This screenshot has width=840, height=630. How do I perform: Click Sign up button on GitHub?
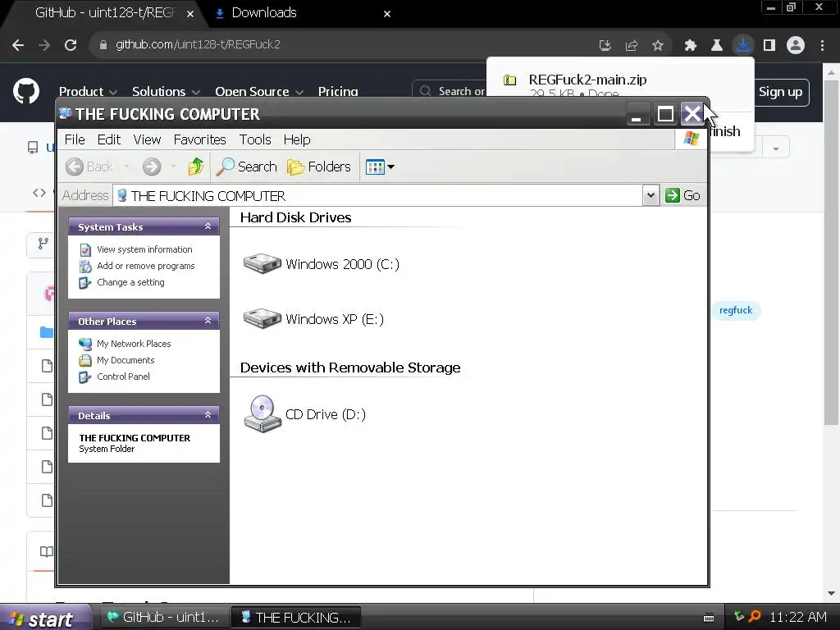click(x=781, y=92)
